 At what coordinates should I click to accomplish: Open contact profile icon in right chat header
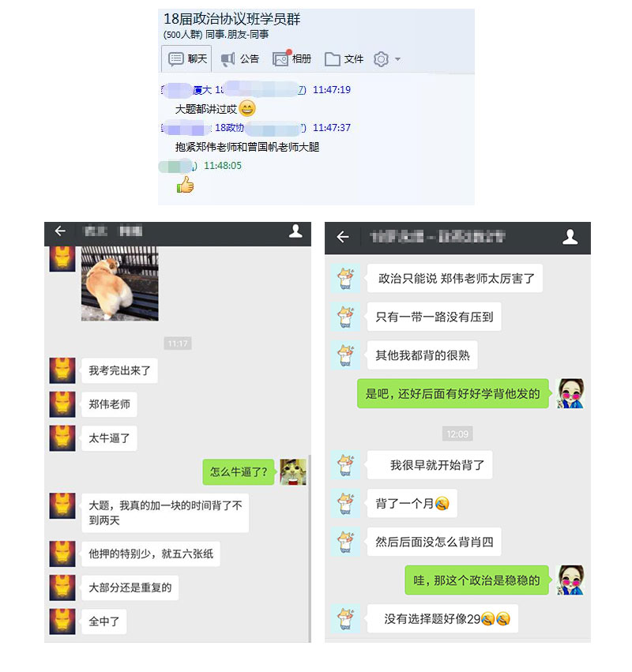570,237
